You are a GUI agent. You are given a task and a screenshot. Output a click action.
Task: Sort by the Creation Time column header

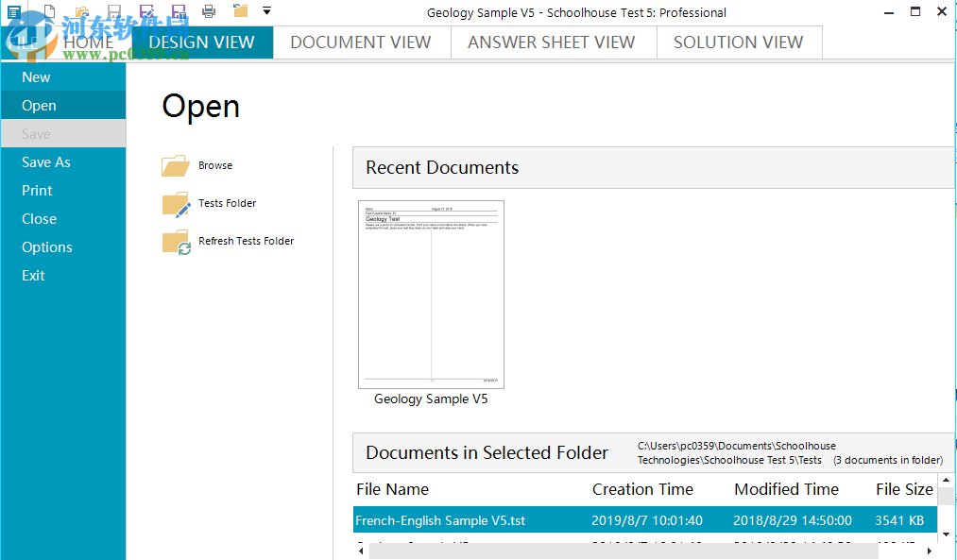[x=642, y=489]
